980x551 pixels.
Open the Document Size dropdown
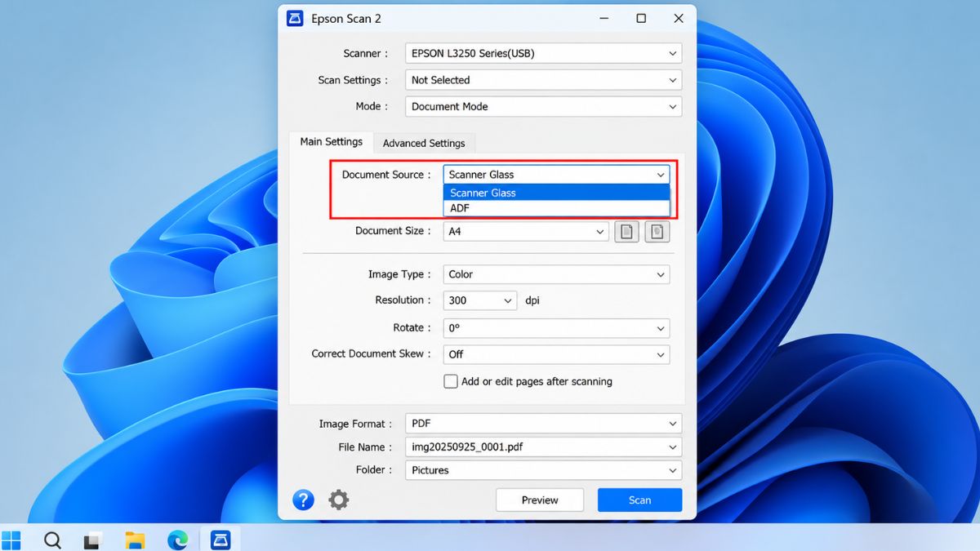coord(527,232)
